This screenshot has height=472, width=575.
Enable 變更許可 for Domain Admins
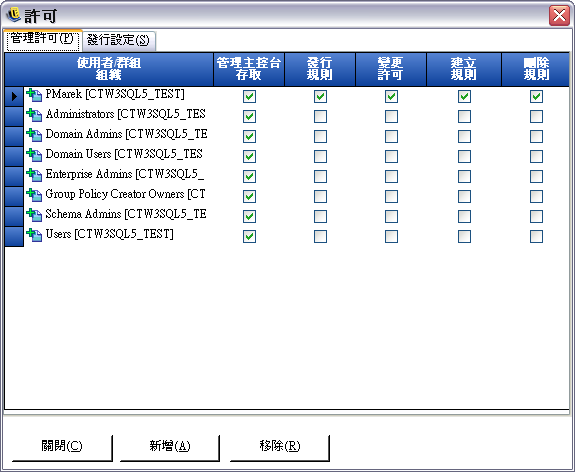tap(391, 136)
